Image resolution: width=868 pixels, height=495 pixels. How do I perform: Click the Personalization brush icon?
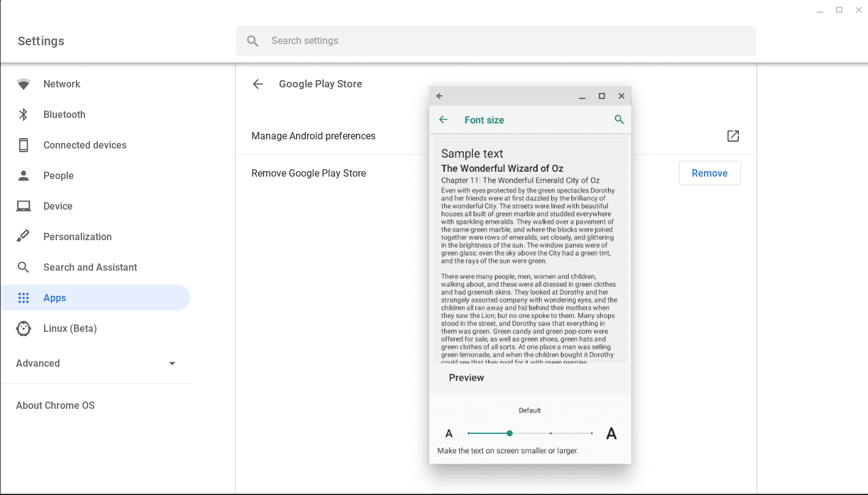point(23,237)
